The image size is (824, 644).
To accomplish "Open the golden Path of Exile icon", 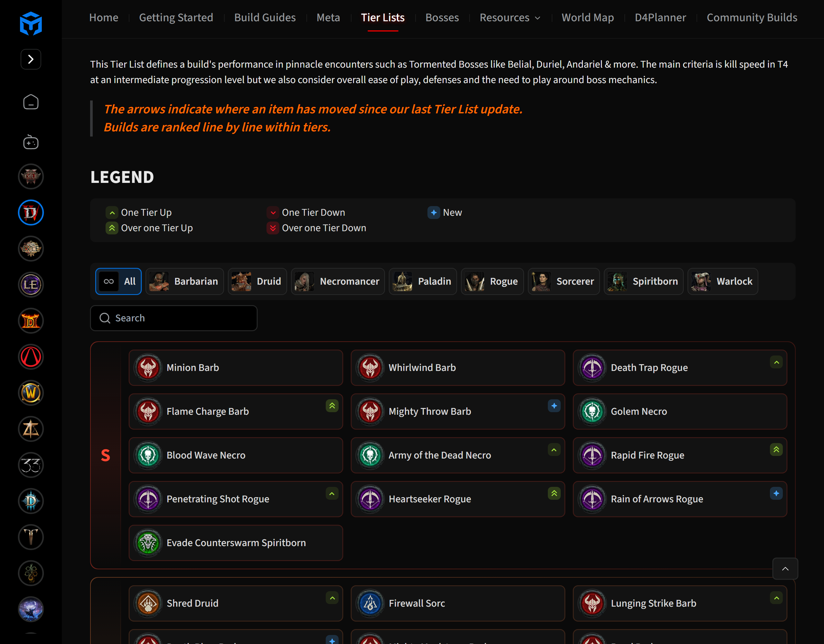I will coord(31,248).
